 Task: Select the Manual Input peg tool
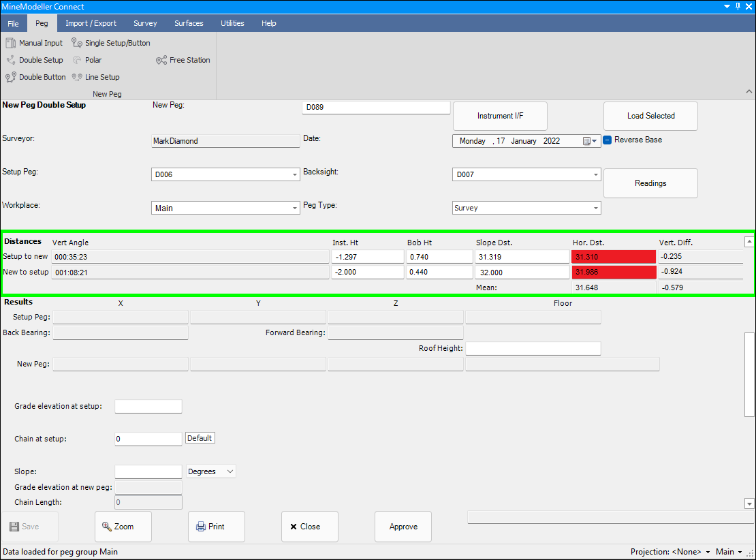tap(35, 43)
